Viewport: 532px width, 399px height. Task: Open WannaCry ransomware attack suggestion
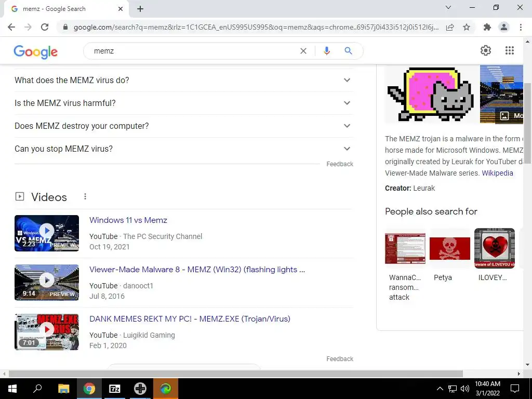click(x=405, y=264)
